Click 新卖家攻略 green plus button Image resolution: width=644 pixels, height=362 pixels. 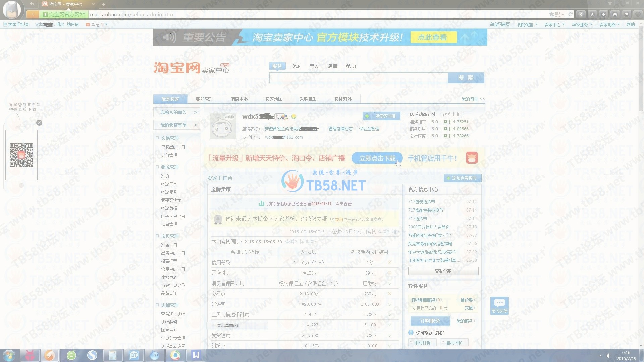381,116
